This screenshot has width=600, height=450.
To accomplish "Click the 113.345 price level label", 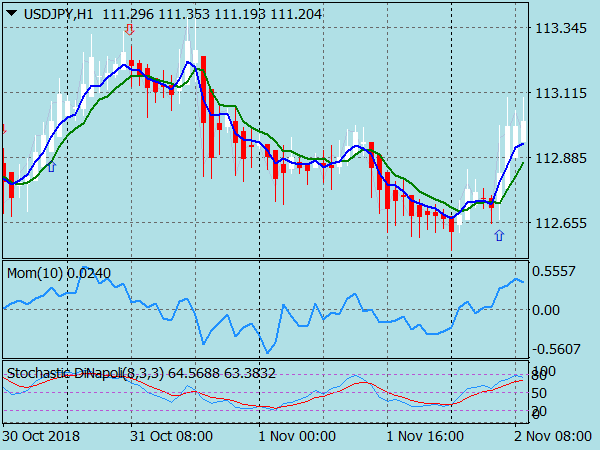I will [561, 28].
